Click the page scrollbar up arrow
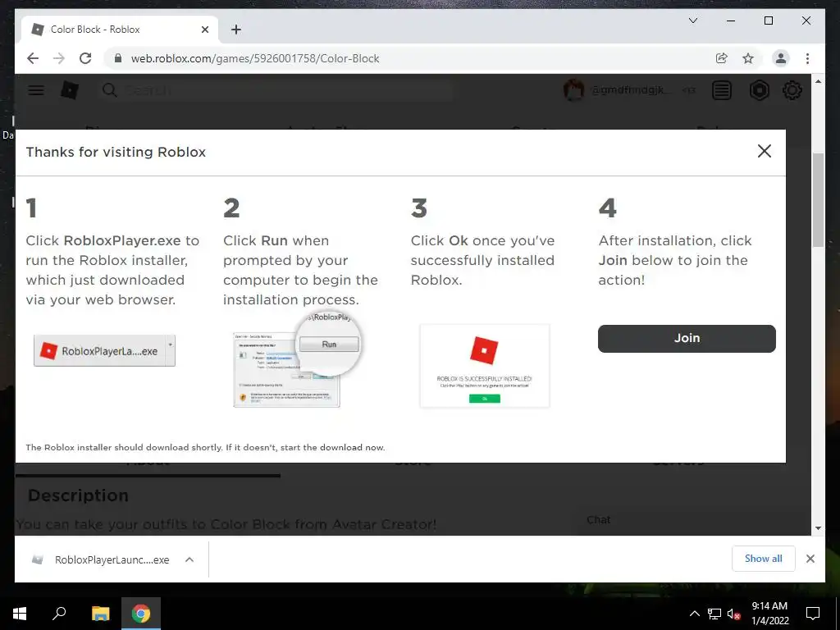This screenshot has height=630, width=840. point(818,81)
